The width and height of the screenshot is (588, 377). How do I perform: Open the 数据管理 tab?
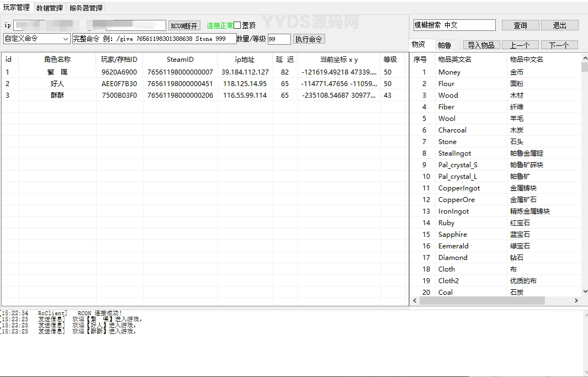tap(49, 8)
